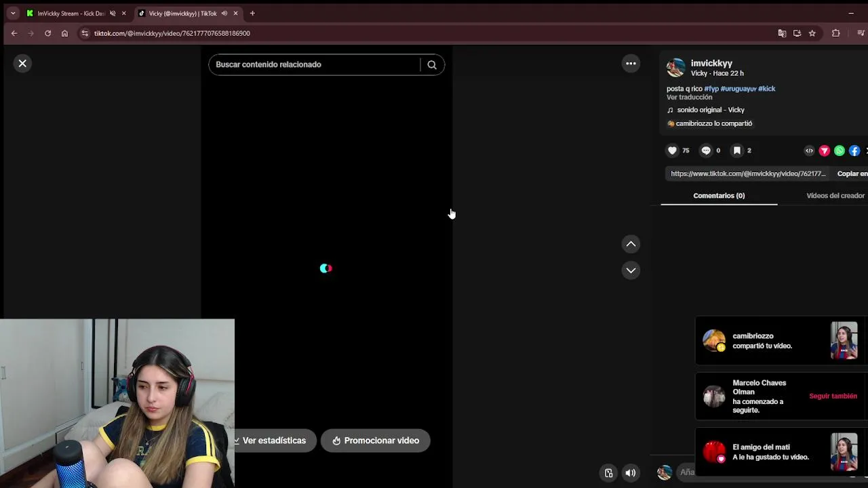The image size is (868, 488).
Task: Click the embed code icon
Action: [809, 150]
